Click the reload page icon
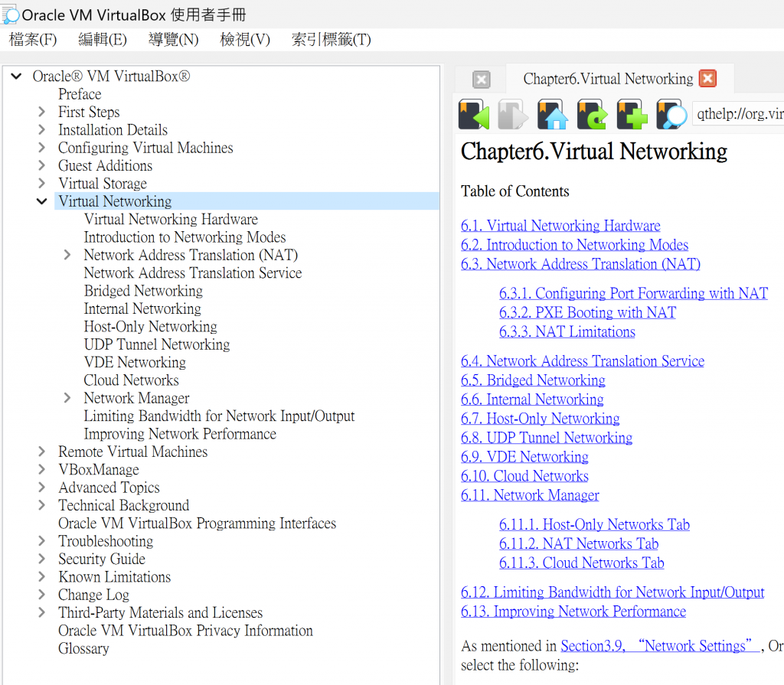 (592, 115)
